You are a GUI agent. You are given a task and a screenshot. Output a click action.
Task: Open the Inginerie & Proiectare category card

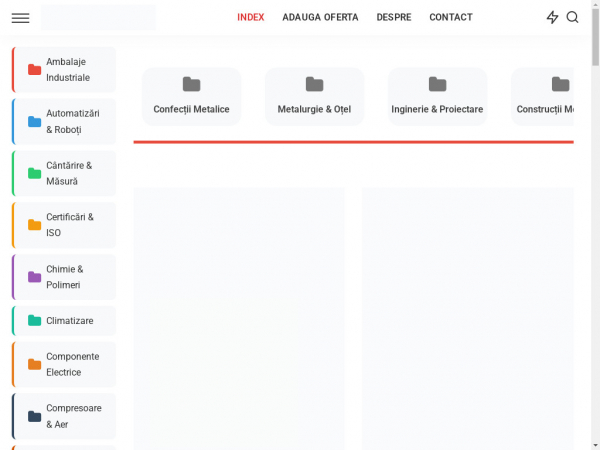tap(437, 97)
